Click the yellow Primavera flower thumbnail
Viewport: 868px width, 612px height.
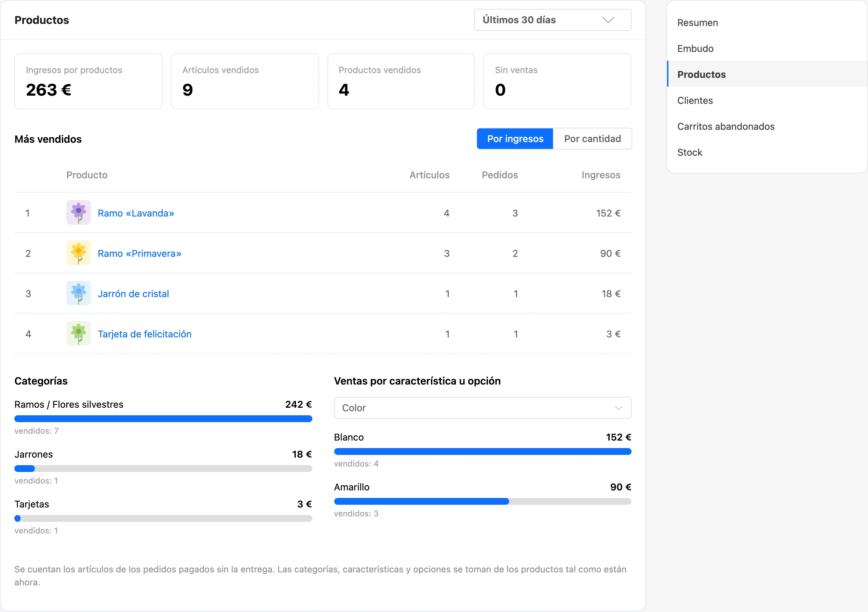pyautogui.click(x=79, y=253)
